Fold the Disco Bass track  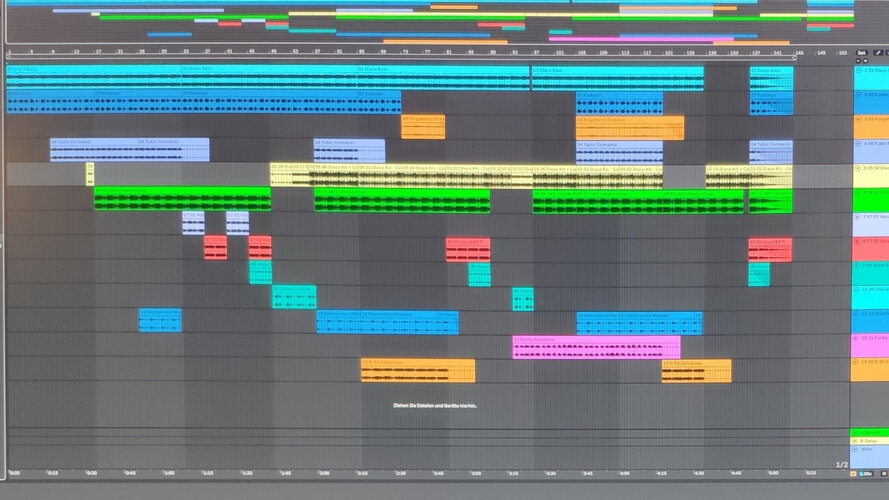tap(858, 70)
